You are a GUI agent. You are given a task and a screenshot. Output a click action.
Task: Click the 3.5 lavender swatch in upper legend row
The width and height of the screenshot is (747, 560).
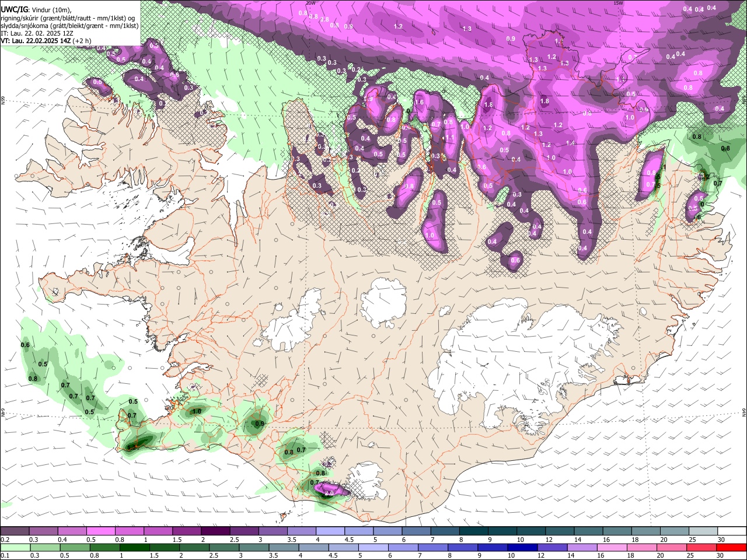click(x=301, y=531)
